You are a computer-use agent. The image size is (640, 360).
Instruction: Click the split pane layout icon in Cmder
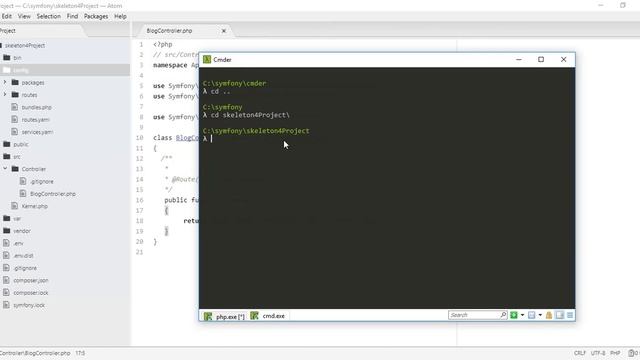pyautogui.click(x=560, y=315)
